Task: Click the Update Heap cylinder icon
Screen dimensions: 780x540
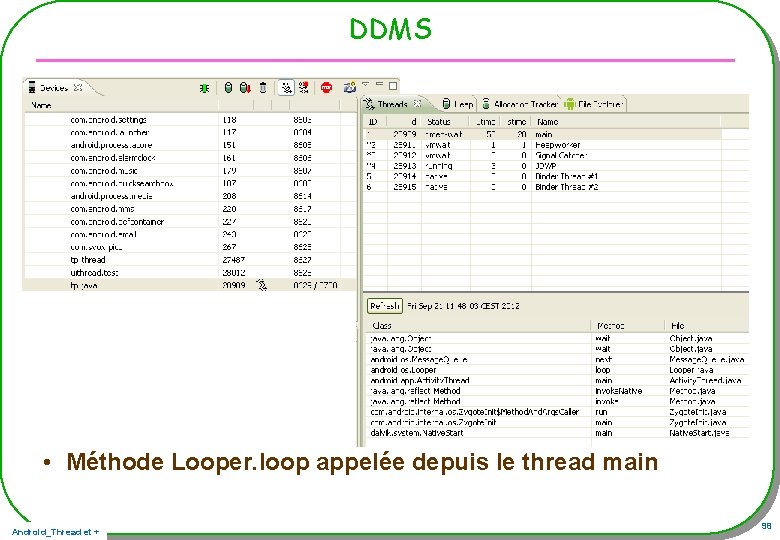Action: click(x=228, y=88)
